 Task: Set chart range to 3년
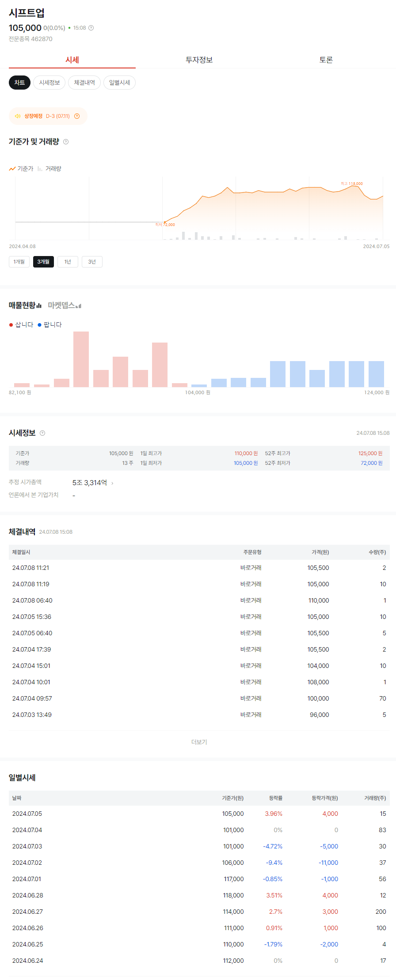click(92, 262)
